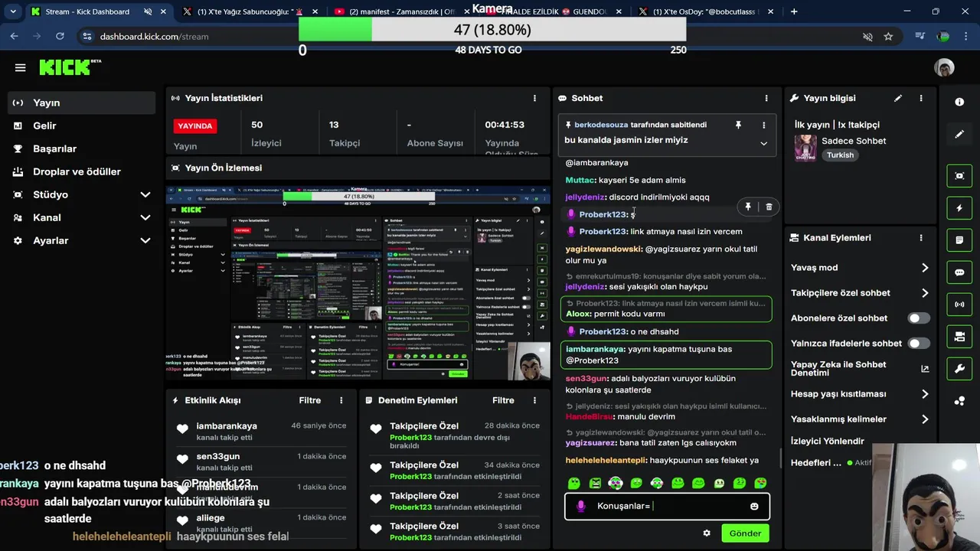Click the info icon in right toolbar
The image size is (980, 551).
[959, 102]
